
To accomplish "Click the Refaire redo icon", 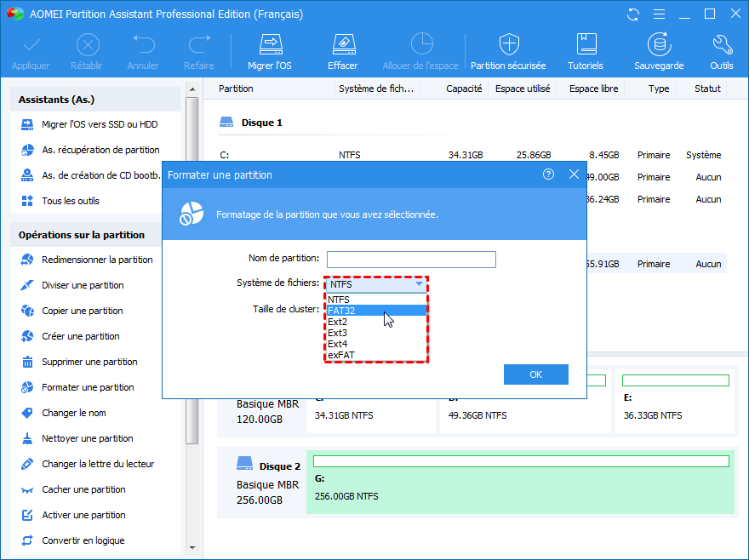I will coord(199,52).
